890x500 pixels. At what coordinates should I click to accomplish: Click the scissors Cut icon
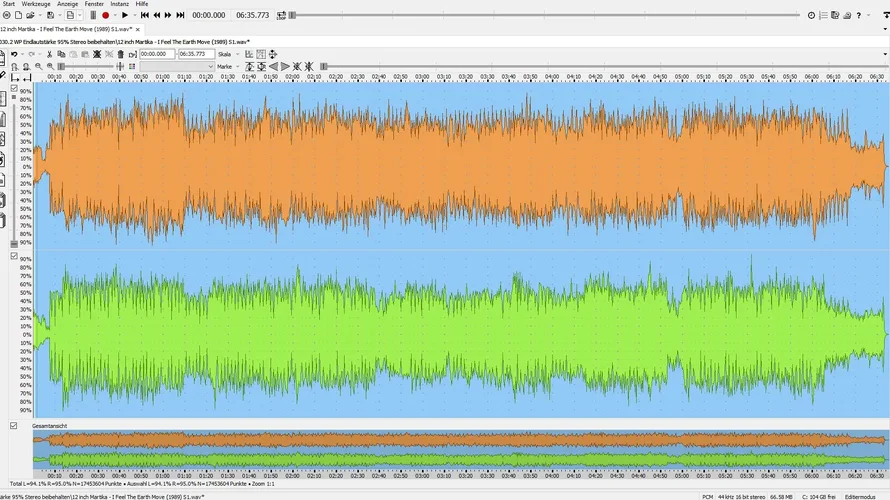coord(49,54)
